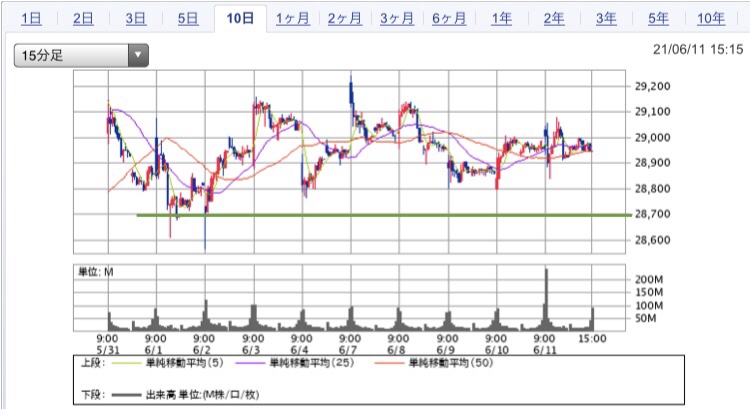
Task: Click the 6/3 date label
Action: click(x=251, y=350)
